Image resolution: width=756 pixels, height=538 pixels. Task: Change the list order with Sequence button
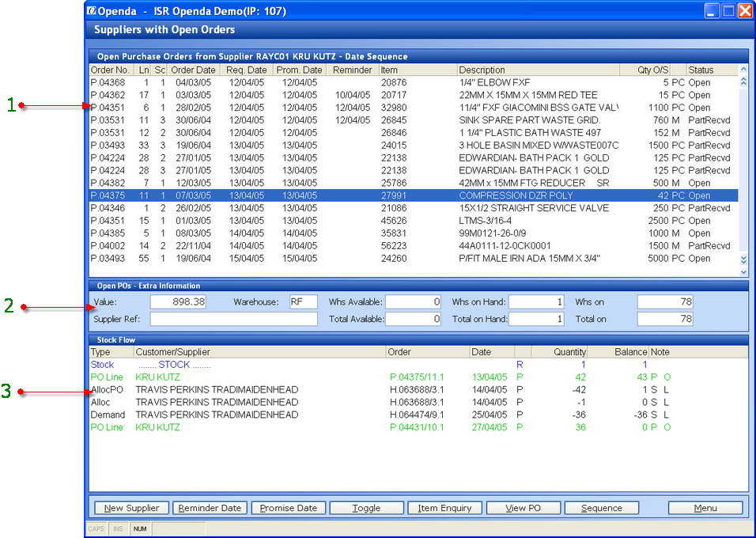[602, 508]
